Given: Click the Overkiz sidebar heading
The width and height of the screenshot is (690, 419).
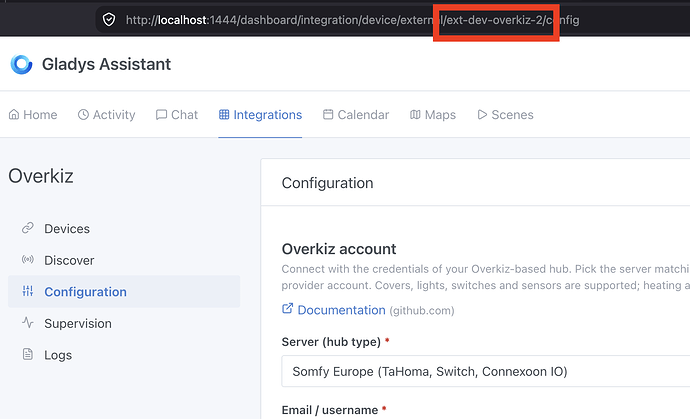Looking at the screenshot, I should pyautogui.click(x=41, y=176).
